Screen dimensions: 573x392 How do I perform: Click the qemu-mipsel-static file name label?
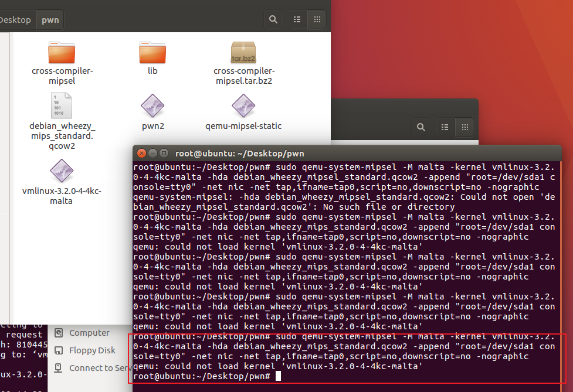coord(243,126)
